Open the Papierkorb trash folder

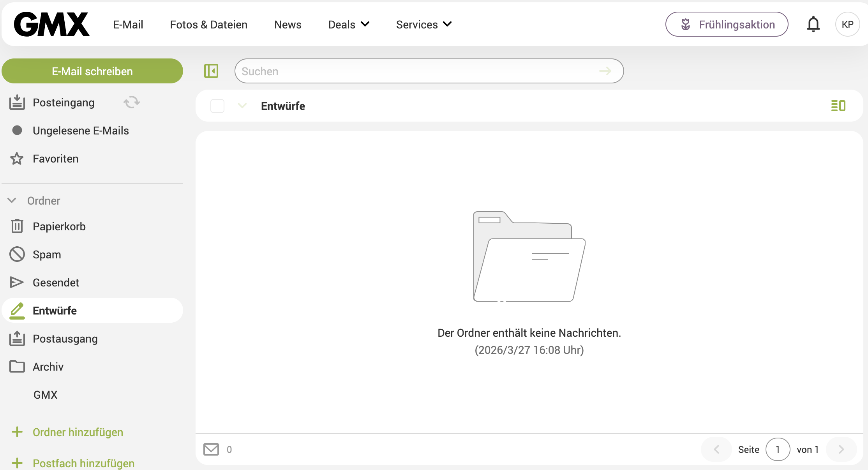pos(59,226)
